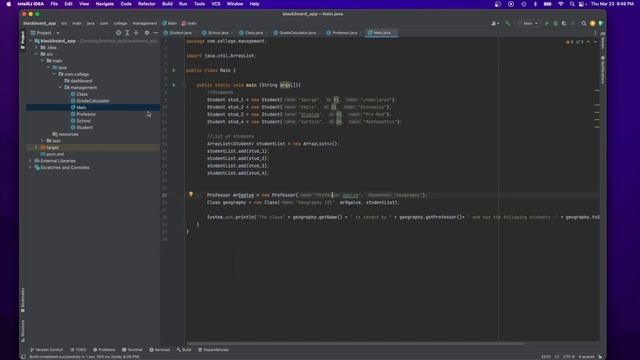Click run gutter arrow beside class Main

point(174,70)
